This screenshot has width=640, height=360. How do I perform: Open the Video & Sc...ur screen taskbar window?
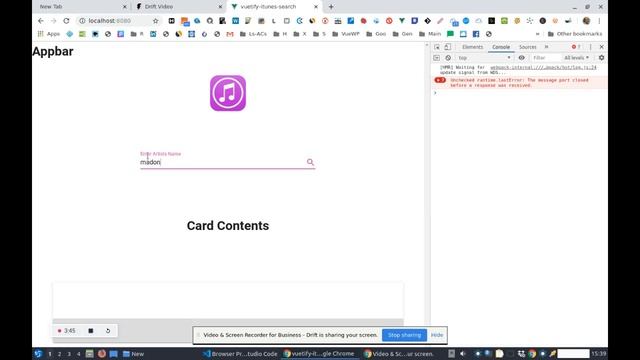coord(399,354)
